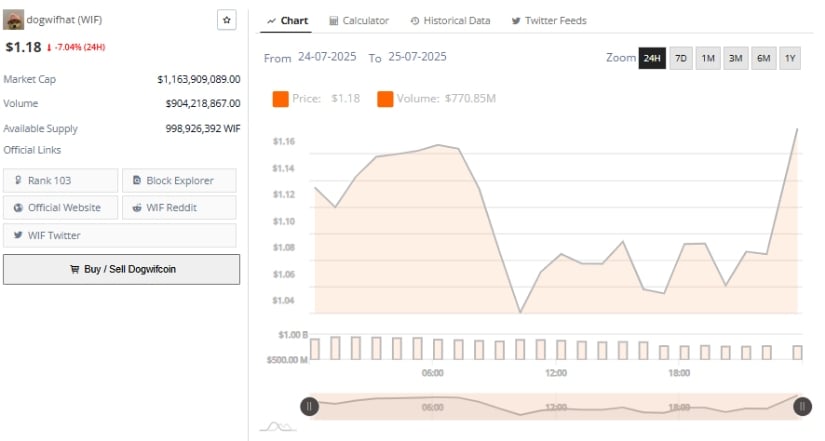
Task: Toggle the Price series legend swatch
Action: (280, 99)
